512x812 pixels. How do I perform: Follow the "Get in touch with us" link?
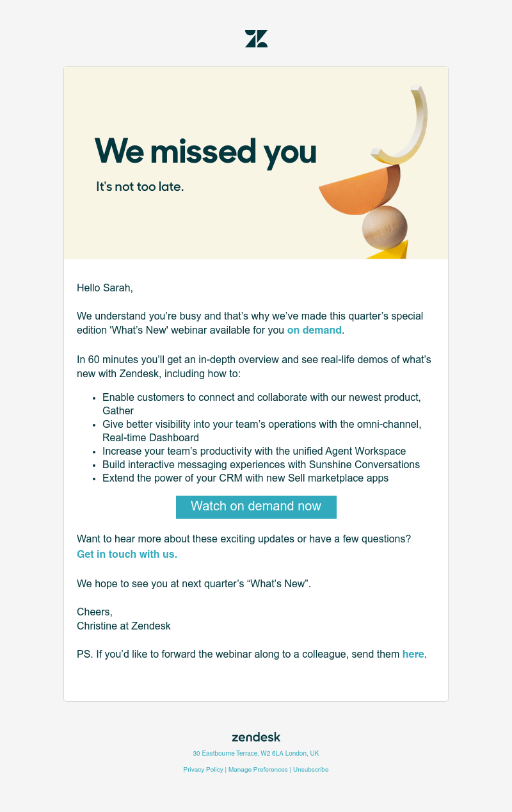click(127, 554)
